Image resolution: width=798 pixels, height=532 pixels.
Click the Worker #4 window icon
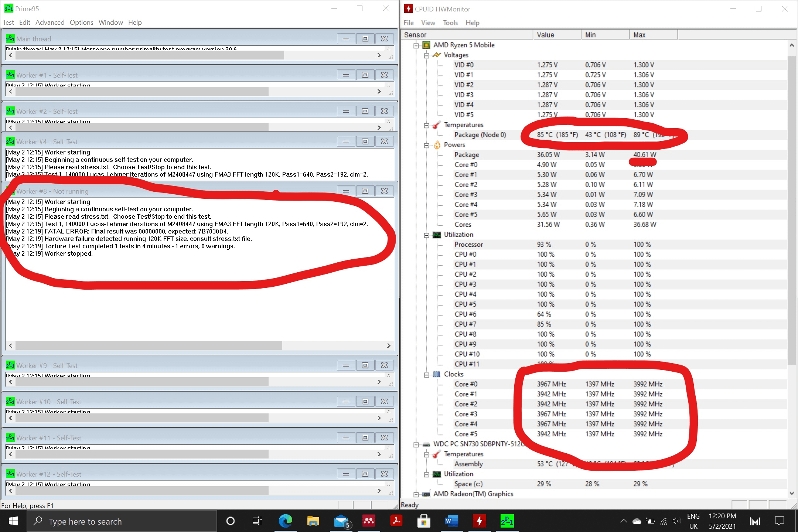pos(10,141)
